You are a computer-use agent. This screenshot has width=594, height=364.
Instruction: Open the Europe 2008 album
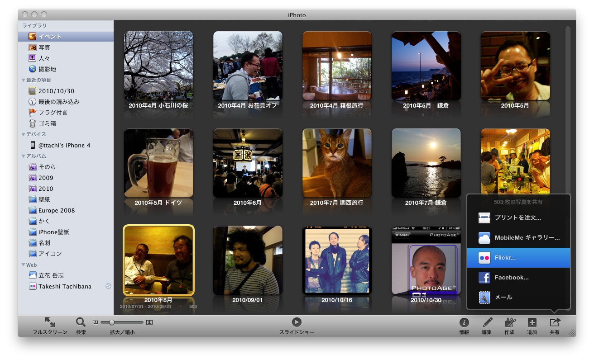(56, 210)
